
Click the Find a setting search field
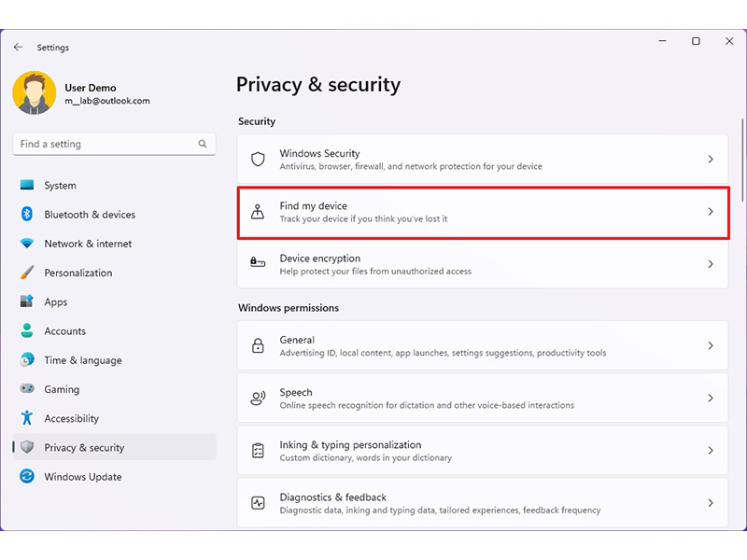point(114,144)
